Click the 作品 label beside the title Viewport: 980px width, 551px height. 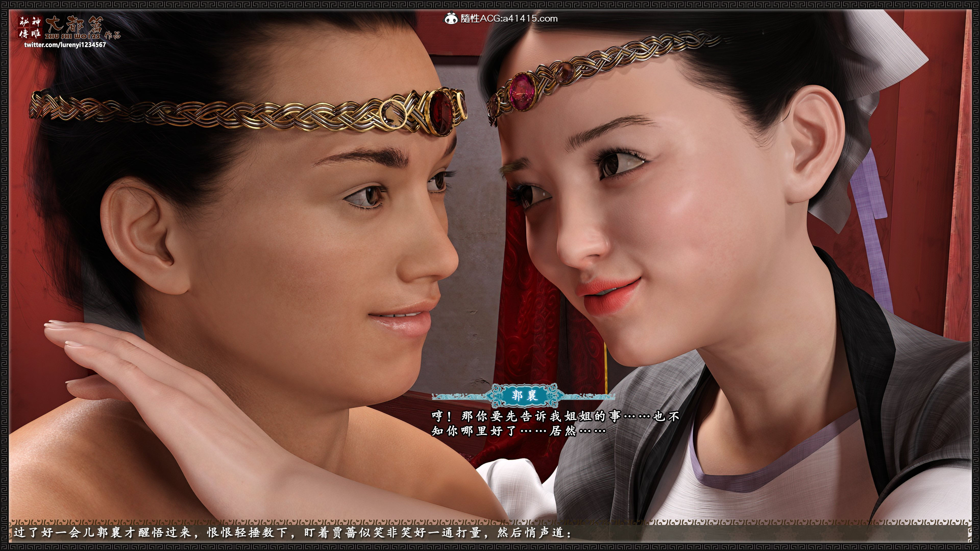coord(112,35)
